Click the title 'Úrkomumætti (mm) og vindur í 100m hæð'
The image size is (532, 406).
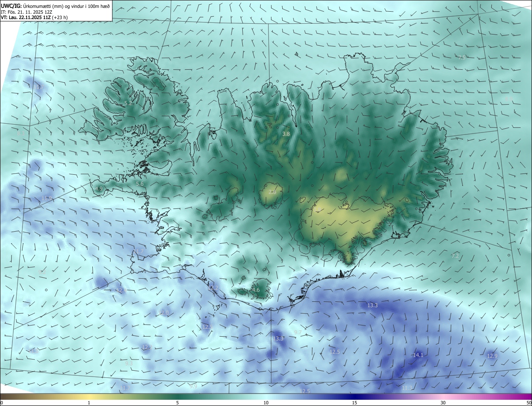(x=66, y=6)
